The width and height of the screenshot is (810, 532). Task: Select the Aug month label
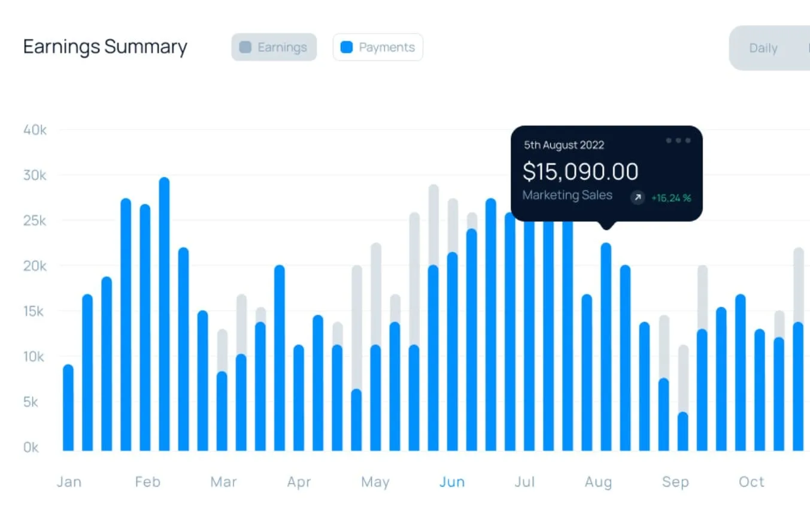coord(598,482)
